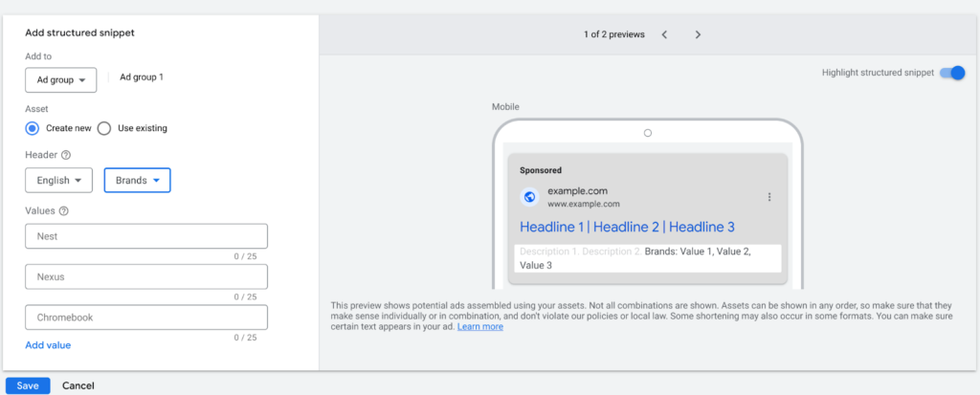Click the 'Sponsored' label in preview
This screenshot has width=980, height=395.
coord(541,170)
